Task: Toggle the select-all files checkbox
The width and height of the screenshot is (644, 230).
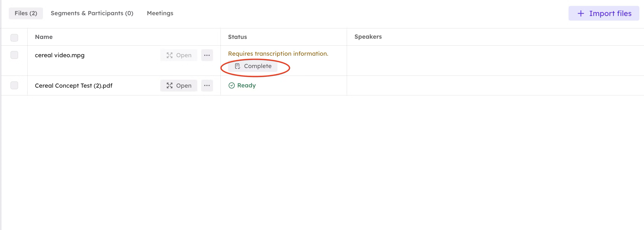Action: 14,38
